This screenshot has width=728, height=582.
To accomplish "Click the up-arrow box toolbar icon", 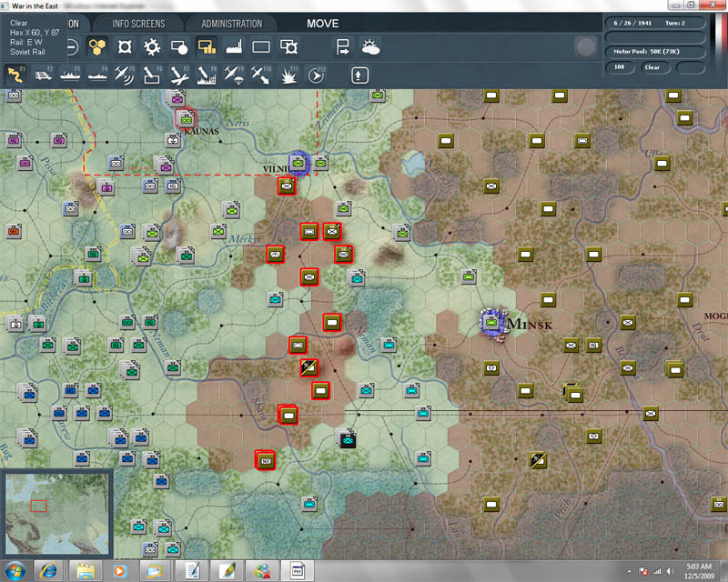I will click(359, 75).
